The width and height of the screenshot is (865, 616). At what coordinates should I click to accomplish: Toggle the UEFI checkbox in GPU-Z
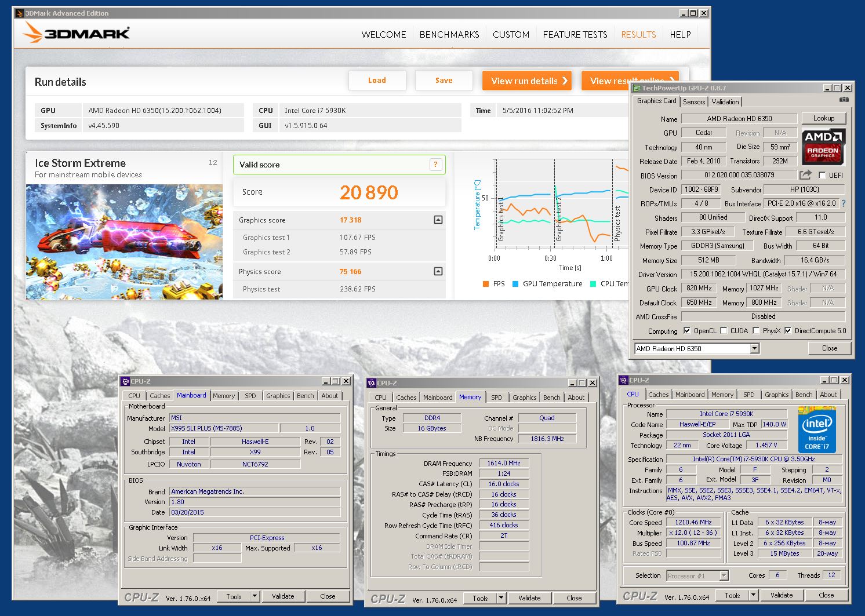822,175
